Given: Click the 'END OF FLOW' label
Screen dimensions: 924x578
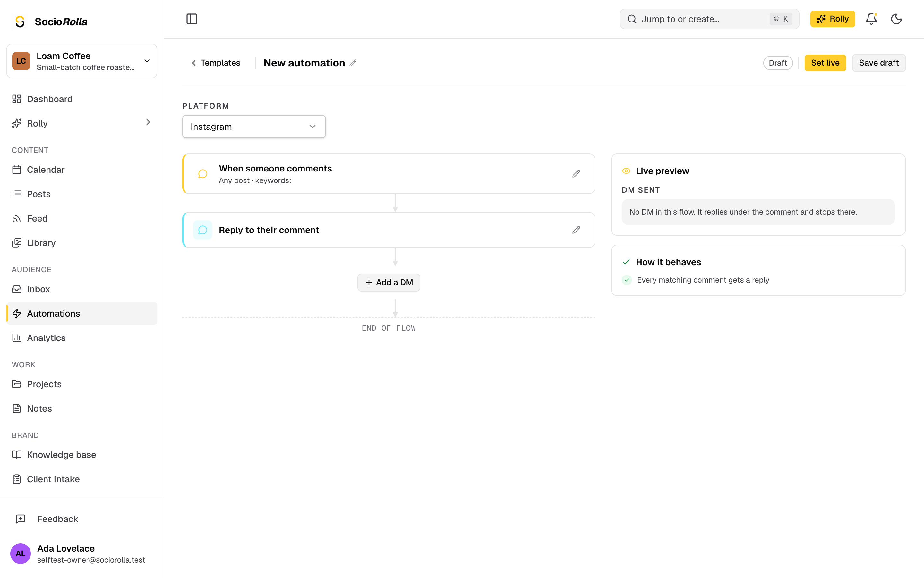Looking at the screenshot, I should coord(389,328).
